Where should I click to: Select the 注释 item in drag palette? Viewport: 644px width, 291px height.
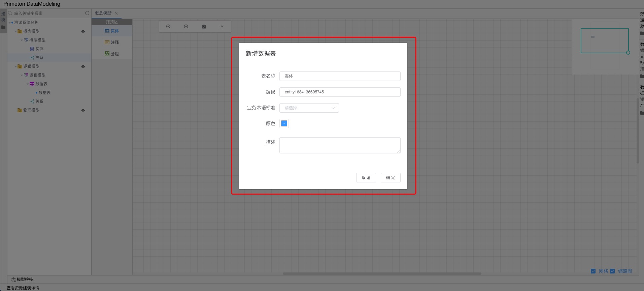[x=112, y=42]
